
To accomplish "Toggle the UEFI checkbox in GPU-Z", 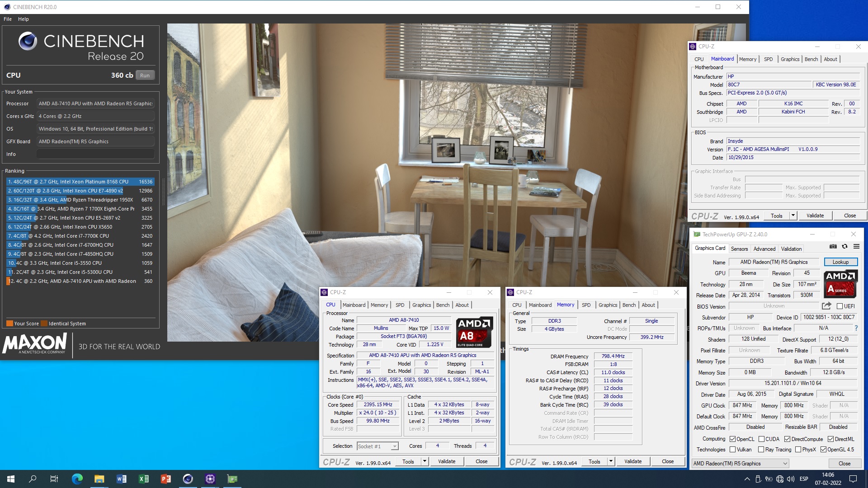I will pyautogui.click(x=839, y=306).
